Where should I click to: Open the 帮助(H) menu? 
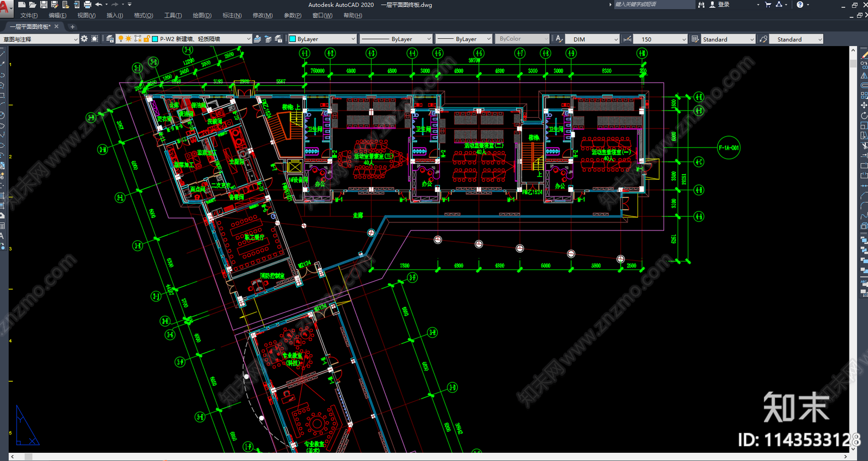pos(353,15)
